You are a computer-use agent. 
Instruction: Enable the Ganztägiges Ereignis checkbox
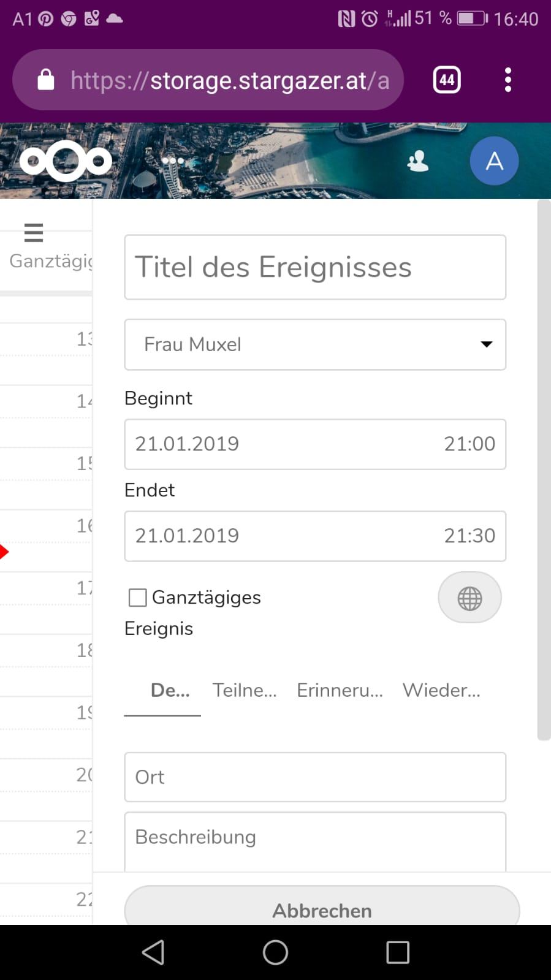[138, 598]
